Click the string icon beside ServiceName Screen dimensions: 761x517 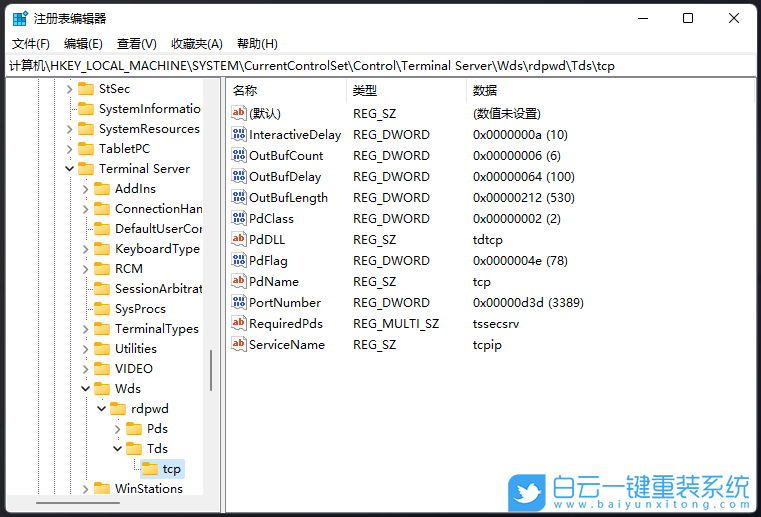239,344
